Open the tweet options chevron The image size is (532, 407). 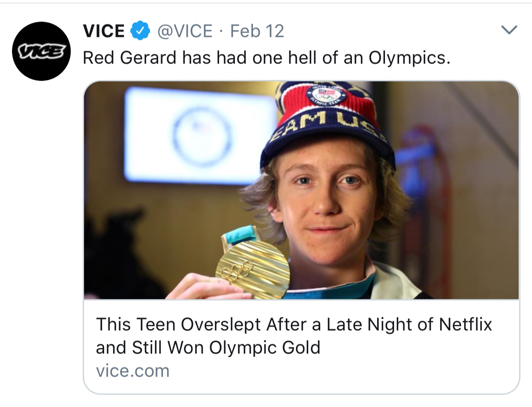509,30
